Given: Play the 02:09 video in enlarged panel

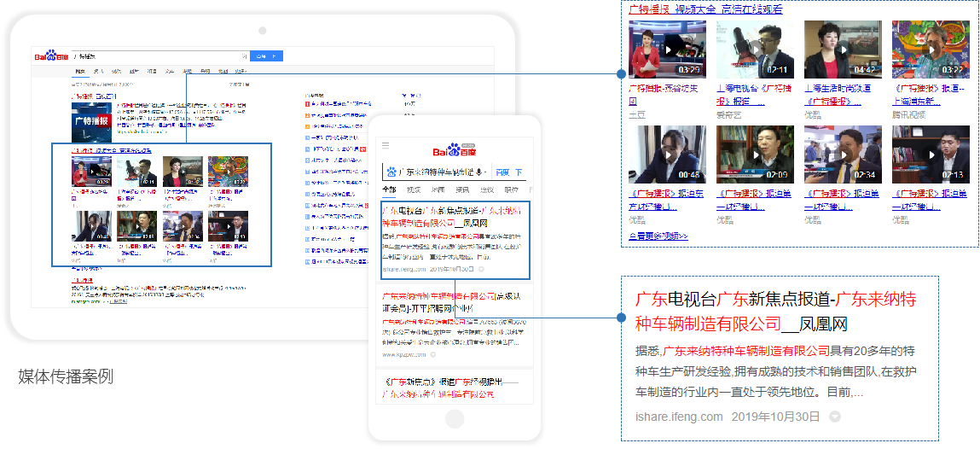Looking at the screenshot, I should click(755, 155).
